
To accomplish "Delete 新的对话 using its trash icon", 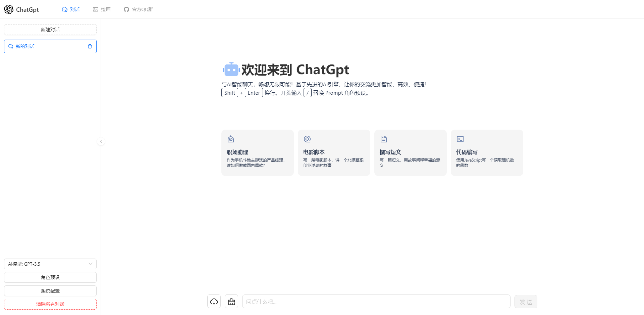I will 90,46.
